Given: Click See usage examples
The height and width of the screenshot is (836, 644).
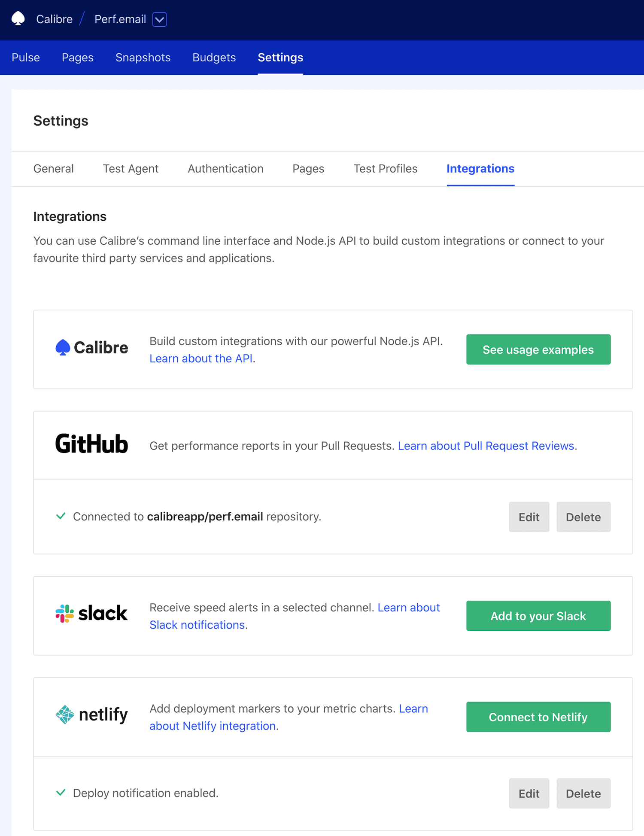Looking at the screenshot, I should pyautogui.click(x=538, y=350).
